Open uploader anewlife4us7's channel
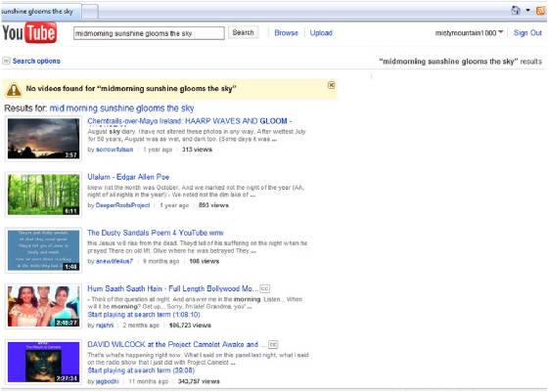Image resolution: width=548 pixels, height=392 pixels. 114,261
